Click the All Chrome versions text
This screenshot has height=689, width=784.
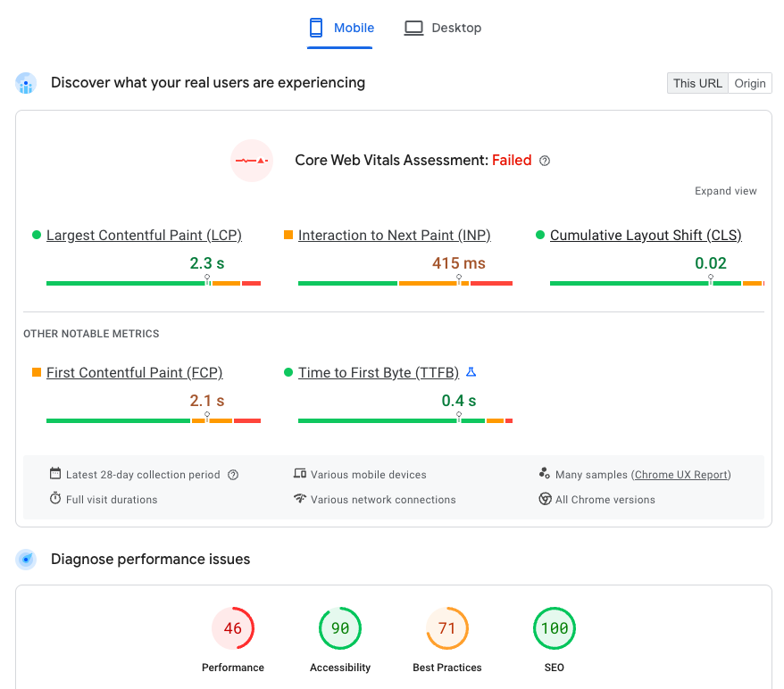click(x=605, y=500)
